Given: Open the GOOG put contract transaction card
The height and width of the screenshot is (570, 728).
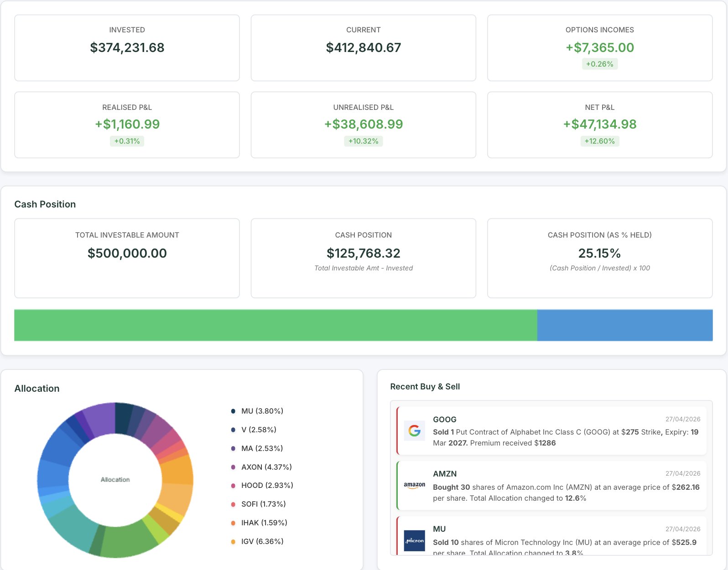Looking at the screenshot, I should (x=551, y=431).
